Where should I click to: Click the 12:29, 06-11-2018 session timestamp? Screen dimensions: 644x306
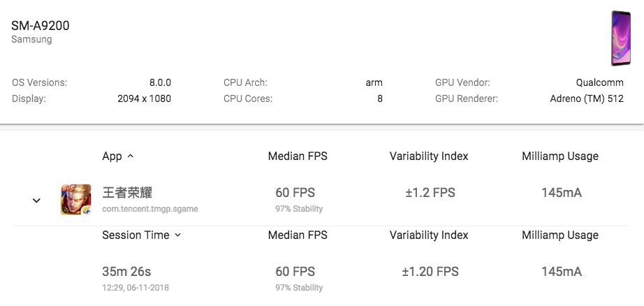pyautogui.click(x=136, y=288)
